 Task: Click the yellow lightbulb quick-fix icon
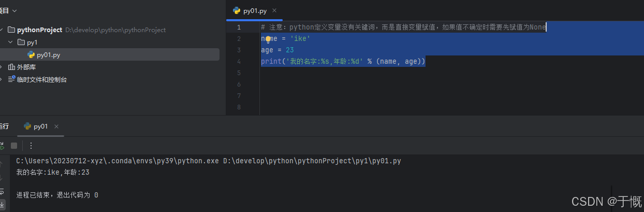[x=268, y=39]
